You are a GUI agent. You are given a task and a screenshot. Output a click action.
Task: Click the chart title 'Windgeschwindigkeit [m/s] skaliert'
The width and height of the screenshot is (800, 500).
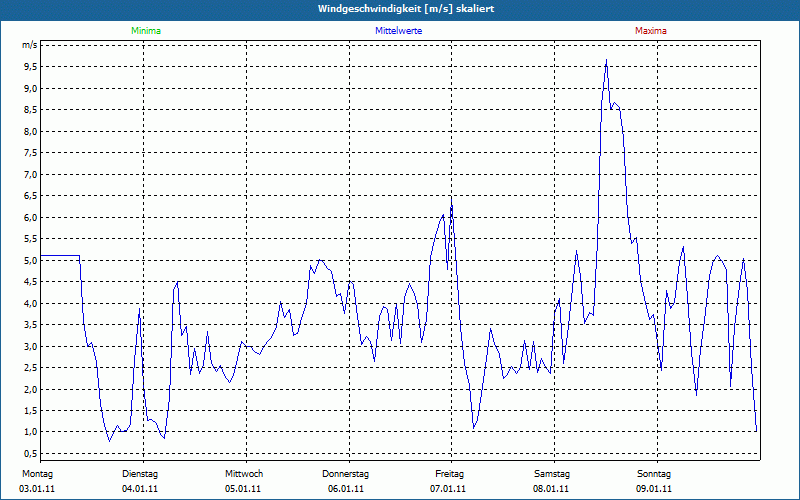pyautogui.click(x=406, y=9)
